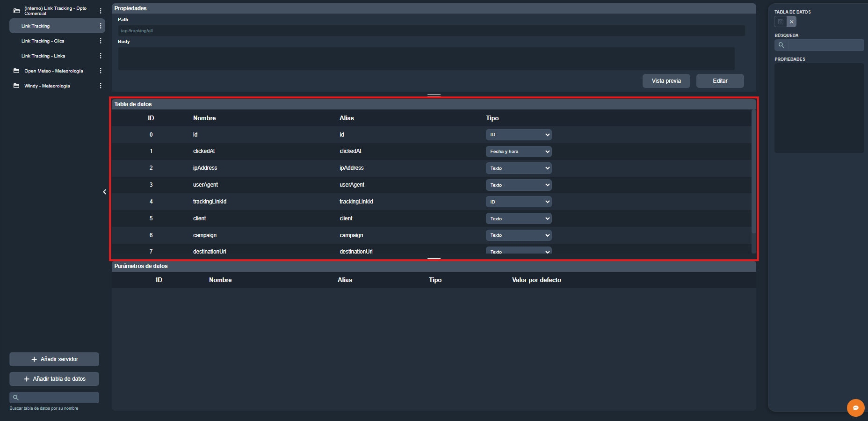
Task: Open the Tipo dropdown for the clickedAt row
Action: tap(518, 152)
